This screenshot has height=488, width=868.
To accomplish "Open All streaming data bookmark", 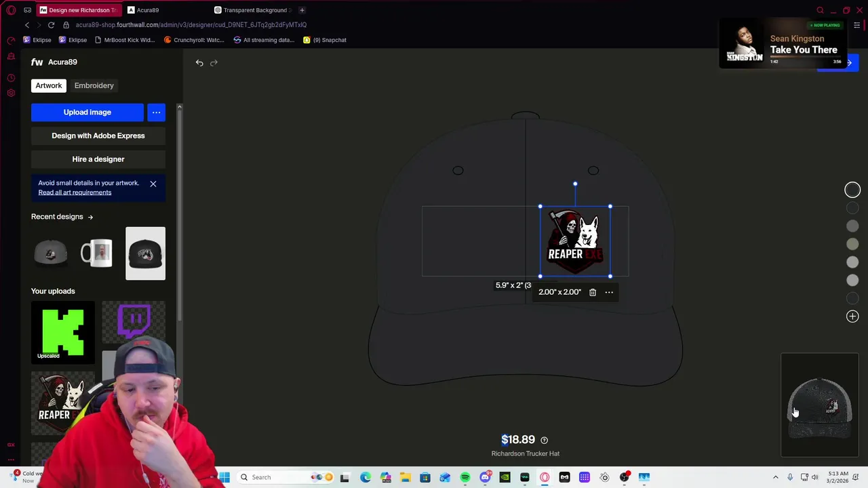I will (264, 40).
